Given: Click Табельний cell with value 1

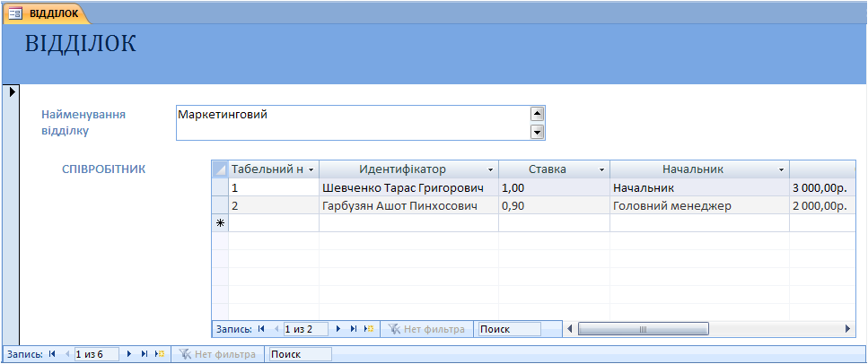Looking at the screenshot, I should point(274,187).
